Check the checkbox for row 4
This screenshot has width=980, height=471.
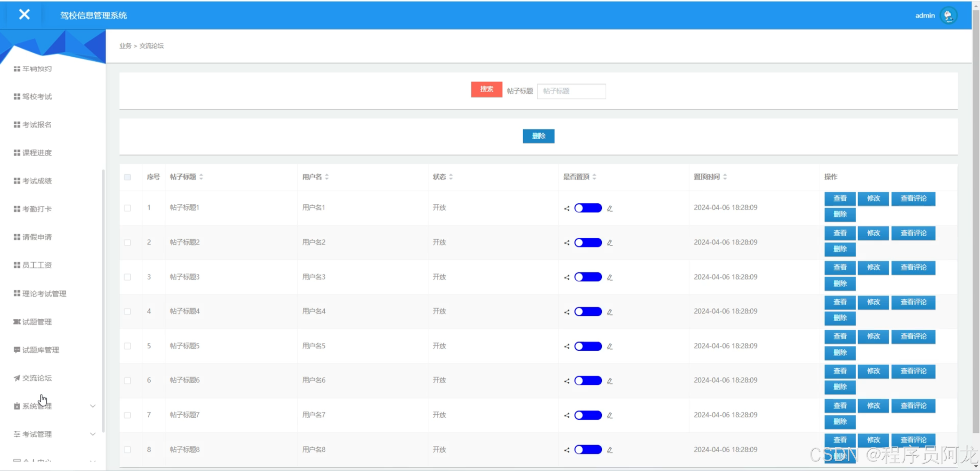click(127, 312)
